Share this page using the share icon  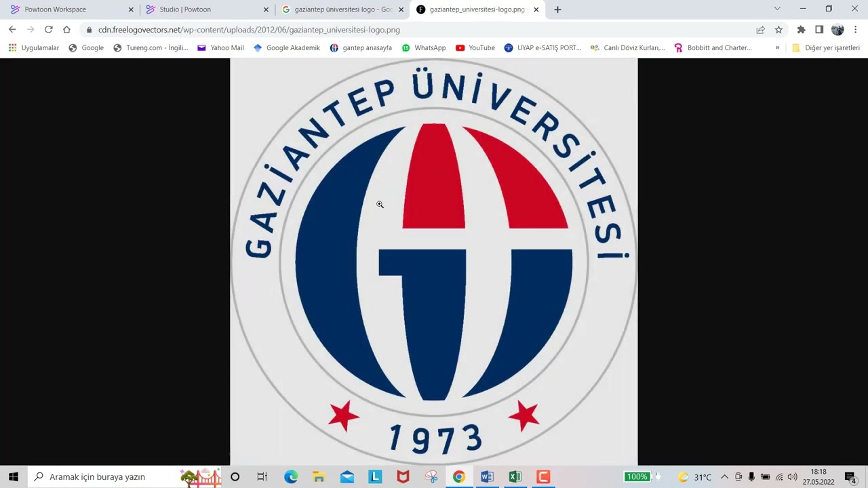pyautogui.click(x=760, y=30)
